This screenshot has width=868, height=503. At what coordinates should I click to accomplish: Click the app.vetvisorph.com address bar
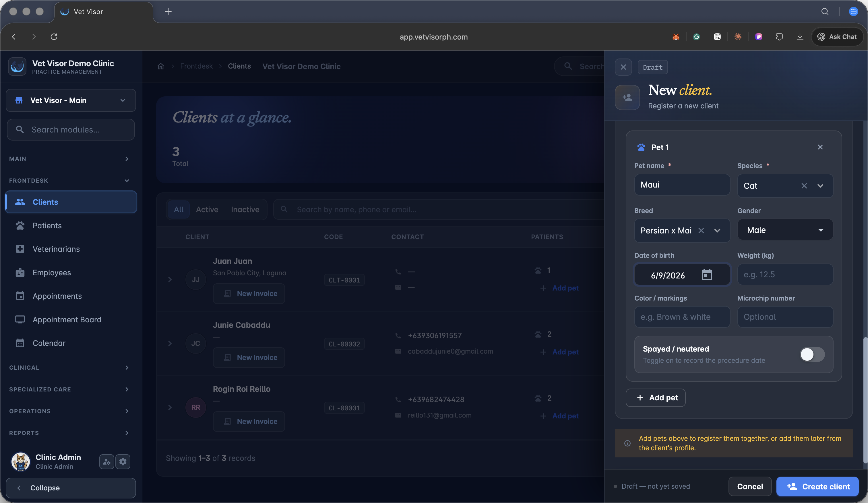434,37
